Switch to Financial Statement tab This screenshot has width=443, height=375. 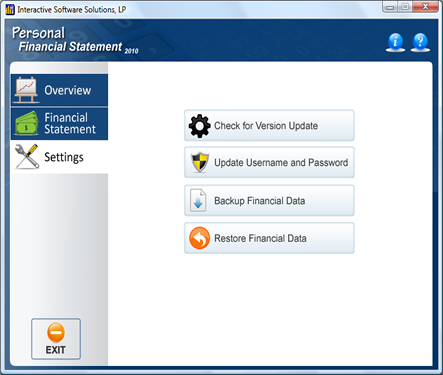click(x=59, y=123)
